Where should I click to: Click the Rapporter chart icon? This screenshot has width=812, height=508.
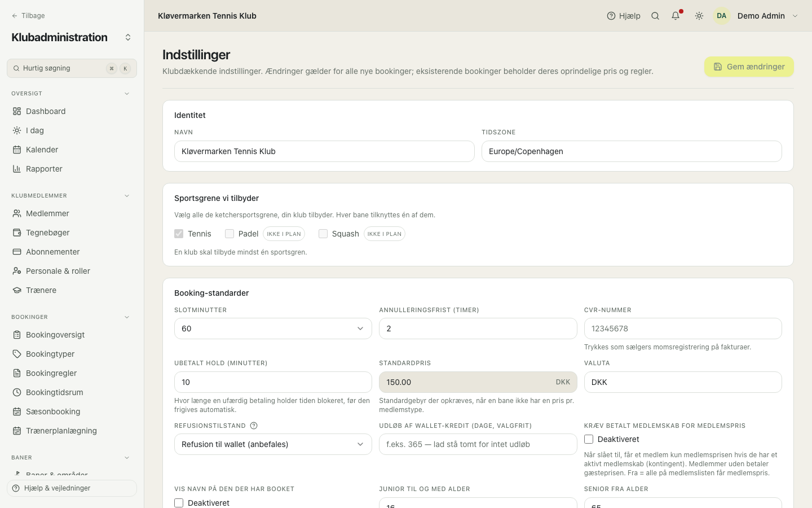pyautogui.click(x=17, y=169)
